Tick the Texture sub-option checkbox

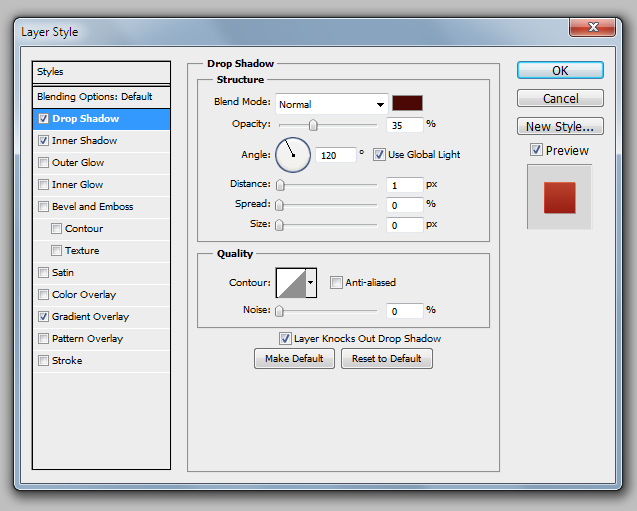[56, 250]
